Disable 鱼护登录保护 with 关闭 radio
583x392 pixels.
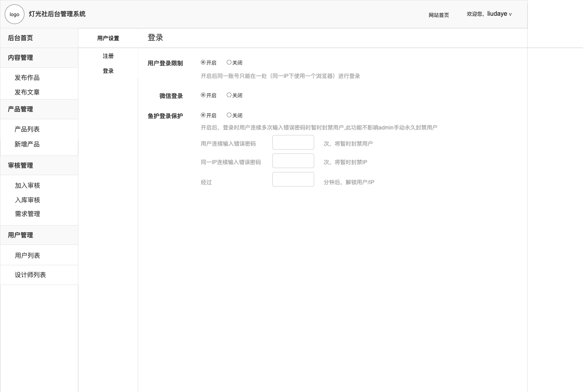click(x=229, y=115)
